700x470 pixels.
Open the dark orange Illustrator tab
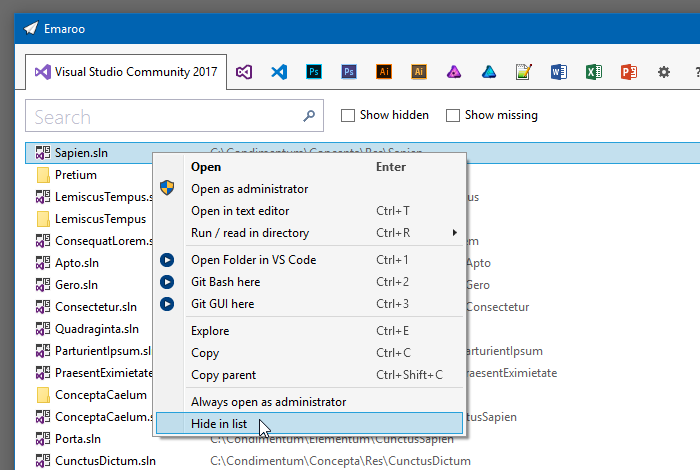pyautogui.click(x=384, y=72)
